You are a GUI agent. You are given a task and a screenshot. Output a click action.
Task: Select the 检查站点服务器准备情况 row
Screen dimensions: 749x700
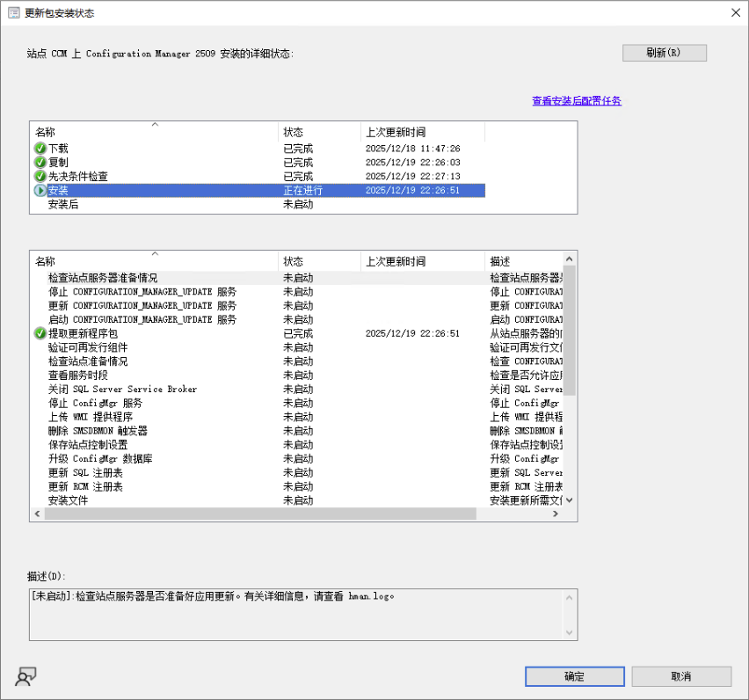[x=297, y=278]
